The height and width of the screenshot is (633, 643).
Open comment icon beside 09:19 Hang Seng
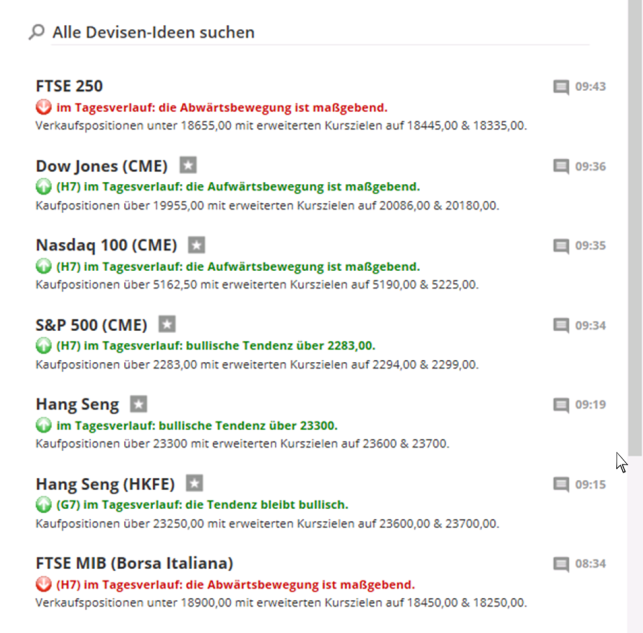(561, 405)
